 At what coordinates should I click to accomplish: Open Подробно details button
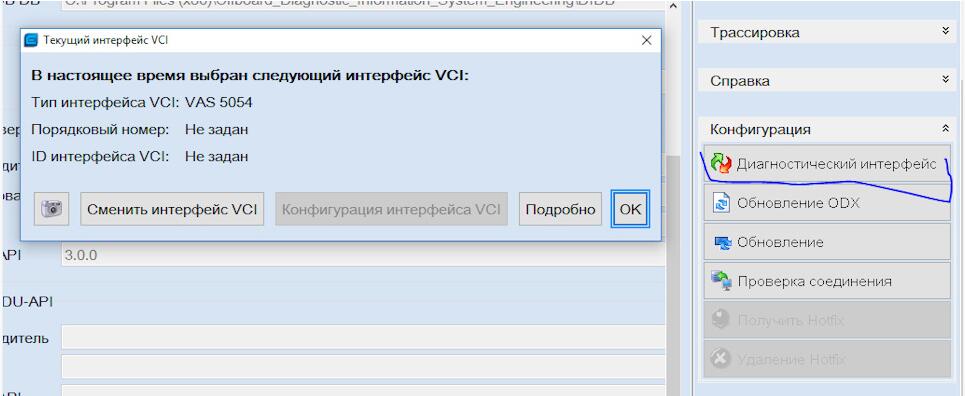coord(560,209)
